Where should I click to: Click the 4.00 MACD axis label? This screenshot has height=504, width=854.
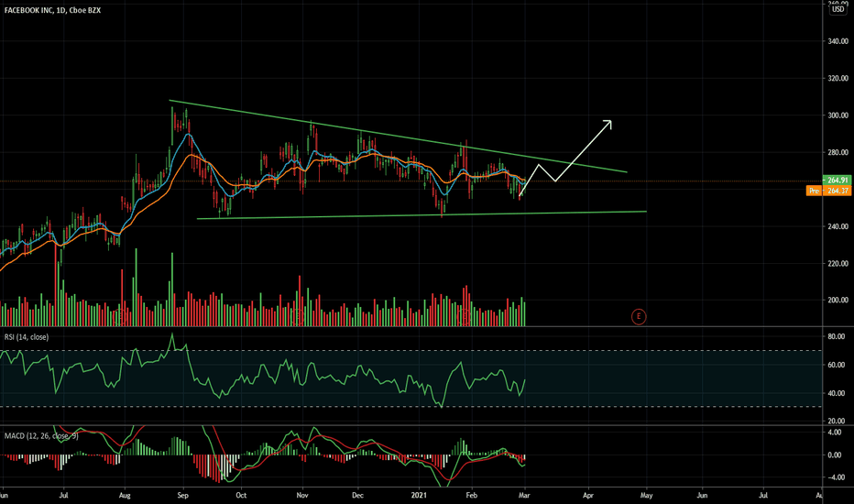pyautogui.click(x=836, y=433)
